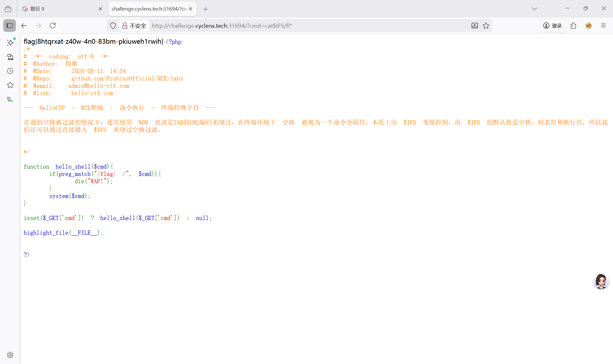
Task: Click the orange extension icon in toolbar
Action: 588,26
